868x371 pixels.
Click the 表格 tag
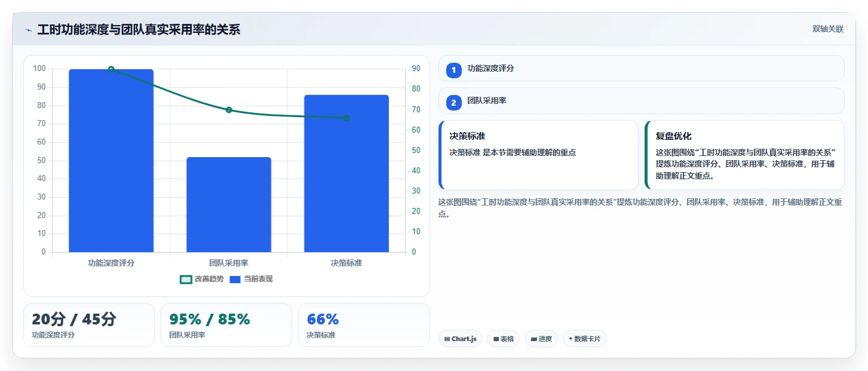click(503, 339)
